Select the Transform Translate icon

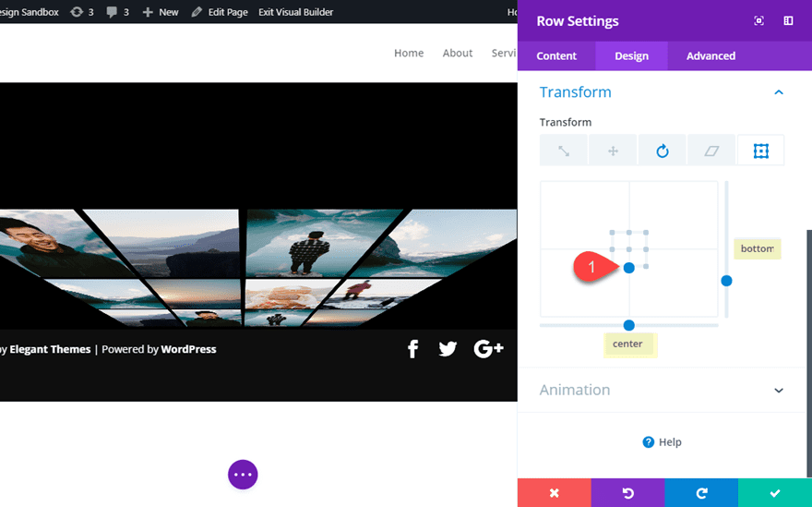click(613, 151)
